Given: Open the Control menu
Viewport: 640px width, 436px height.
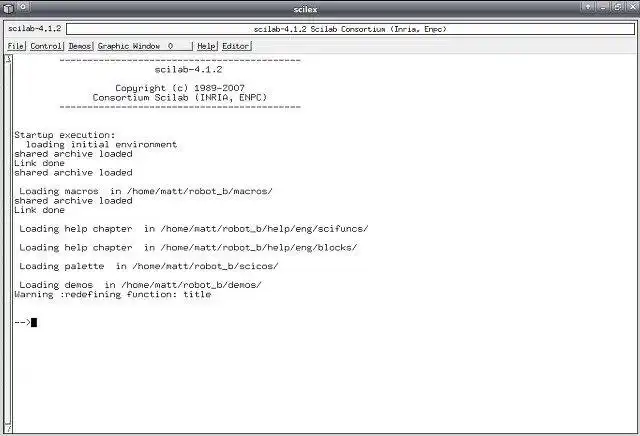Looking at the screenshot, I should tap(46, 46).
